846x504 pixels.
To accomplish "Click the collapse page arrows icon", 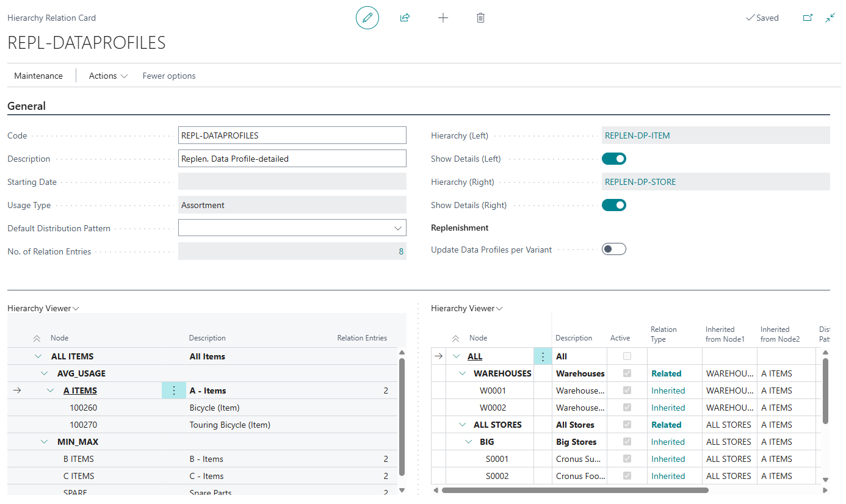I will pyautogui.click(x=830, y=18).
